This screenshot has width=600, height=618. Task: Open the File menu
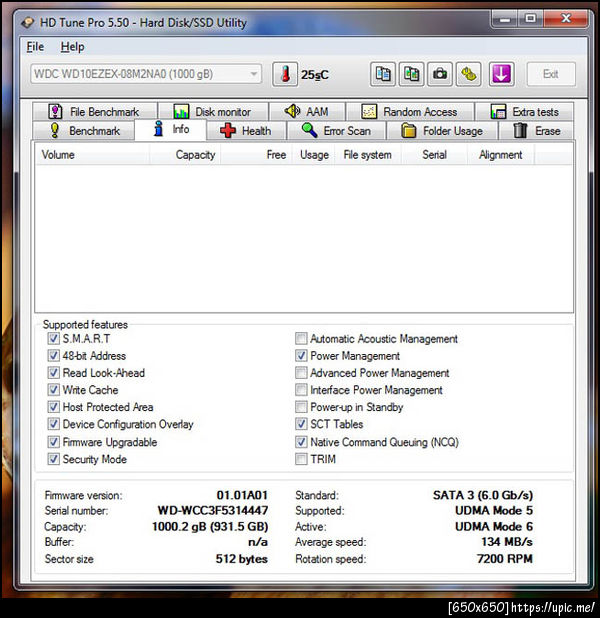tap(35, 47)
